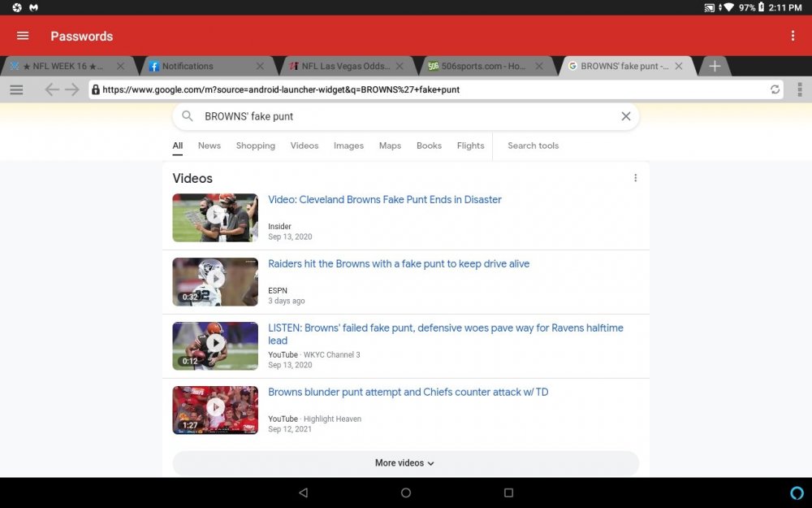Focus the URL address bar

click(435, 89)
